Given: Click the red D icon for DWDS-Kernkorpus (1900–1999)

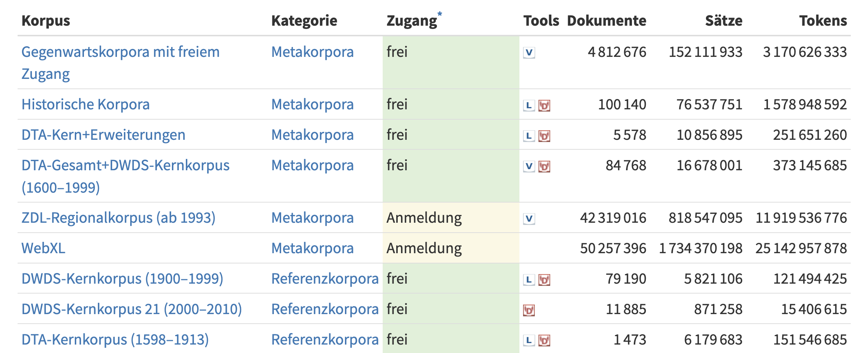Looking at the screenshot, I should pyautogui.click(x=544, y=280).
